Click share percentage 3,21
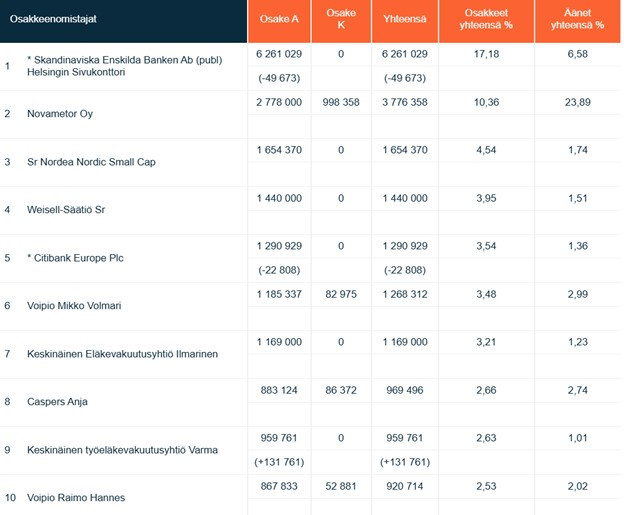The width and height of the screenshot is (624, 515). click(486, 342)
